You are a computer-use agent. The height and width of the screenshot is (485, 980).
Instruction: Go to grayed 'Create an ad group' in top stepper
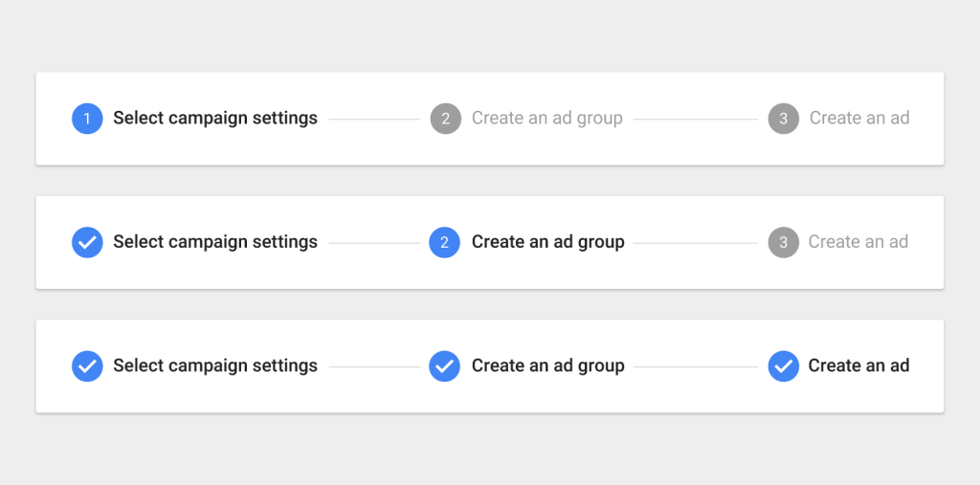click(x=546, y=119)
